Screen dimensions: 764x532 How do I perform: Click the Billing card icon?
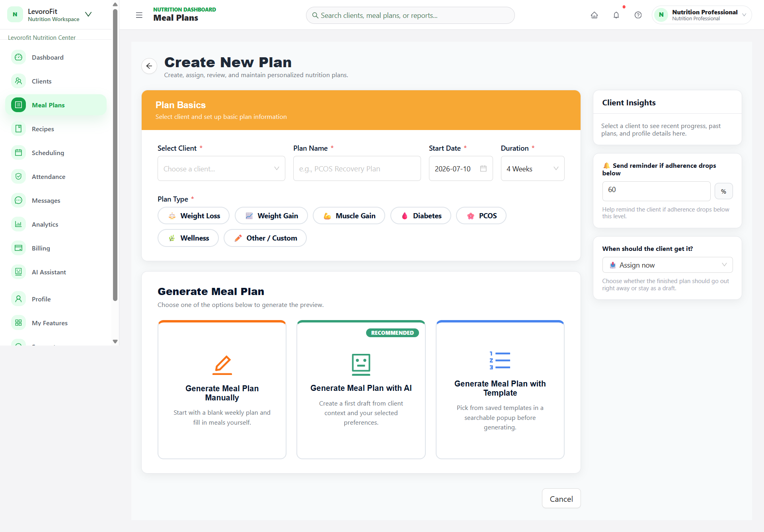tap(18, 248)
